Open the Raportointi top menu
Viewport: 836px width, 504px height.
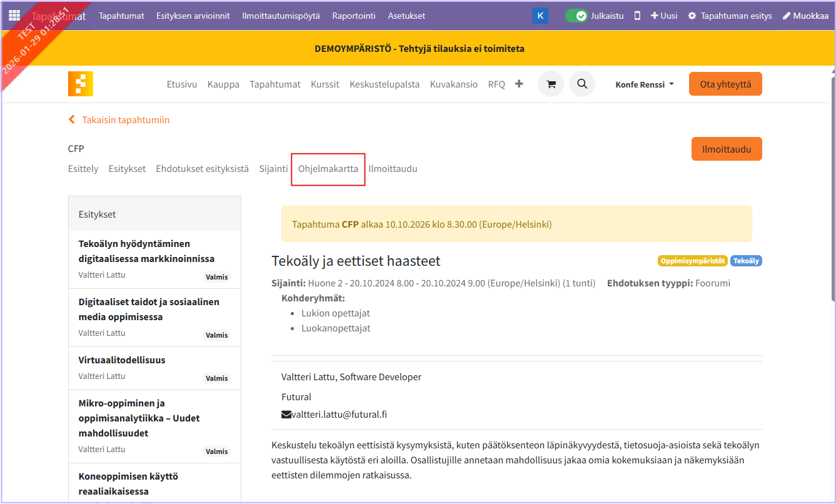[x=354, y=16]
